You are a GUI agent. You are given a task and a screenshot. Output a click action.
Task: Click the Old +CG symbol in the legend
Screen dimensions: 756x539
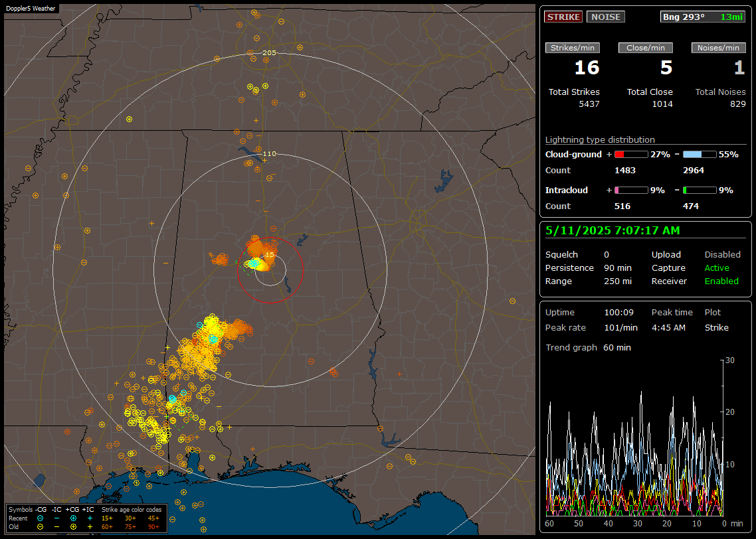(x=73, y=527)
